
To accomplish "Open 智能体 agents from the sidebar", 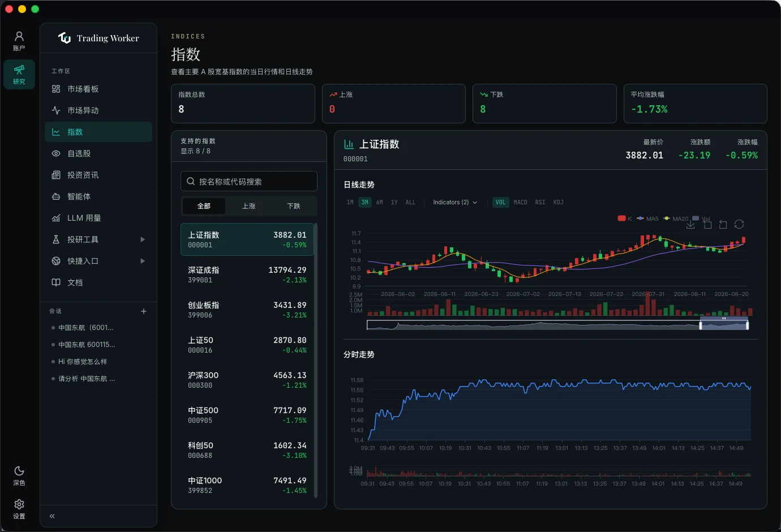I will pos(98,196).
